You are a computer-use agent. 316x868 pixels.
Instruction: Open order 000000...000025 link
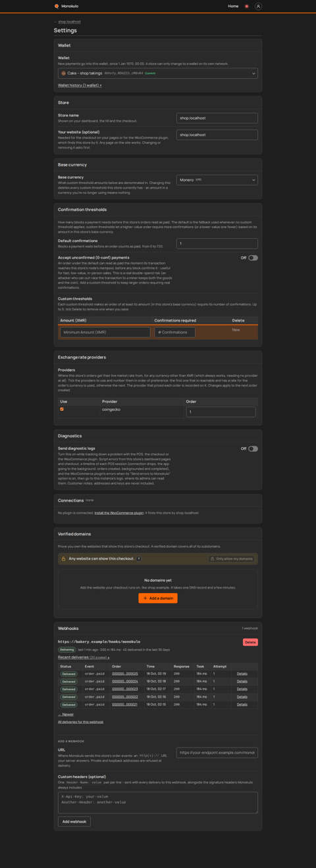click(125, 673)
